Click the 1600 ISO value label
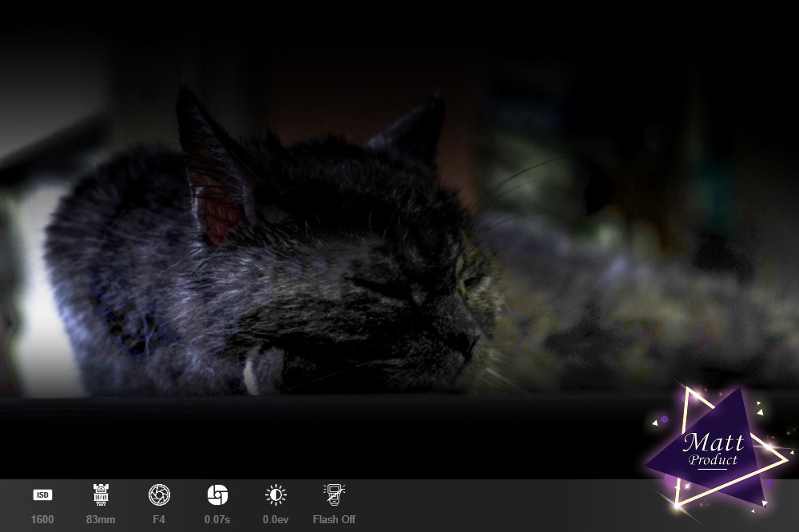 (x=42, y=520)
